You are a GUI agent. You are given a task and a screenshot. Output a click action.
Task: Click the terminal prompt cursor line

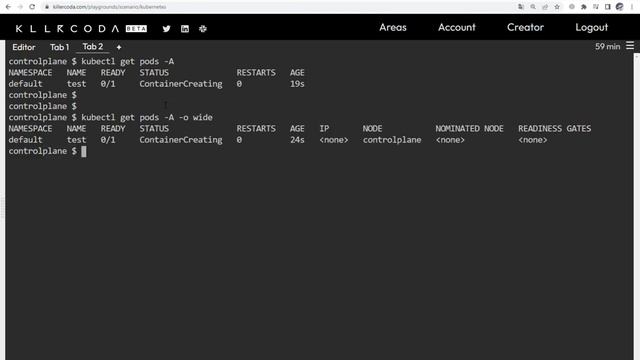point(47,151)
